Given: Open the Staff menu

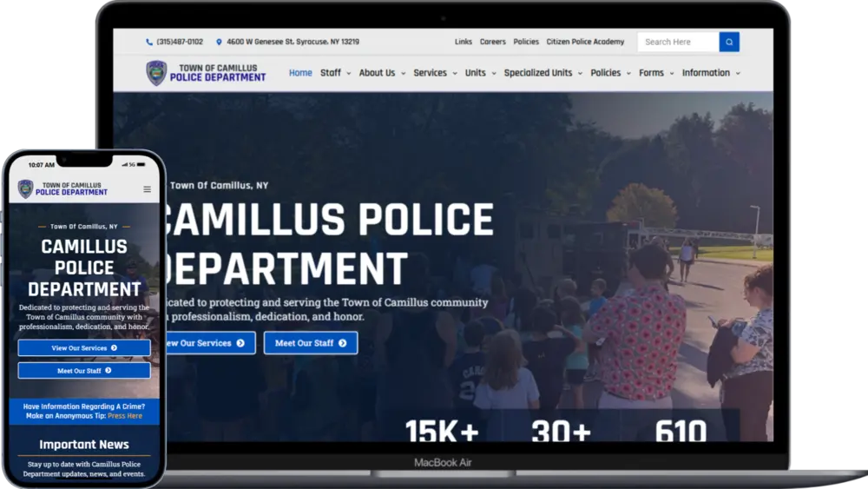Looking at the screenshot, I should pos(331,73).
